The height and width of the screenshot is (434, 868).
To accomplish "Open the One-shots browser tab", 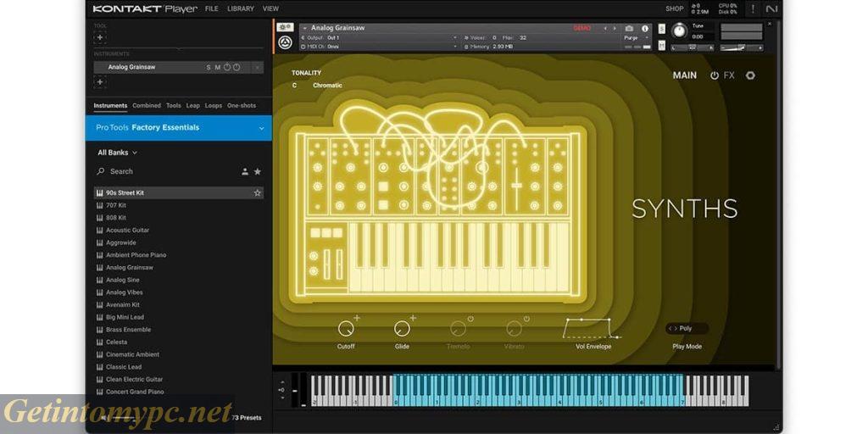I will (242, 105).
